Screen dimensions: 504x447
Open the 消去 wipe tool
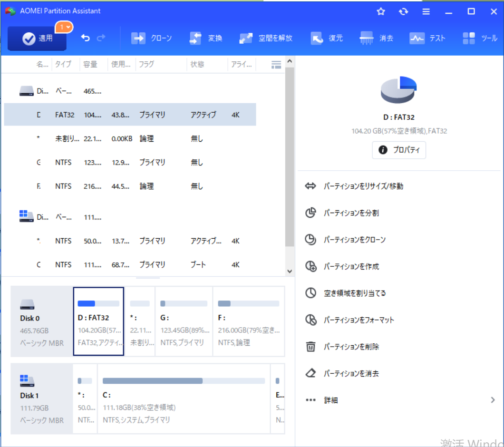[x=377, y=38]
